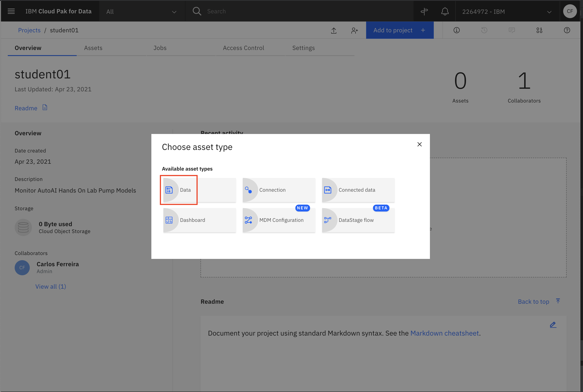Click the Last Updated: Apr 23, 2021 text
The height and width of the screenshot is (392, 583).
click(x=53, y=89)
